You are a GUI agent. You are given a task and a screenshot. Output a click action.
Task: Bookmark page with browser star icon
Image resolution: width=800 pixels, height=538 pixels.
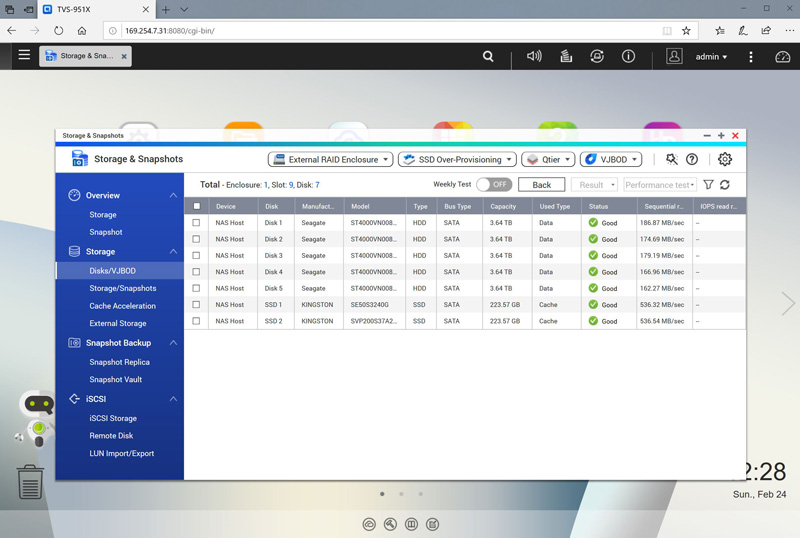click(x=686, y=31)
